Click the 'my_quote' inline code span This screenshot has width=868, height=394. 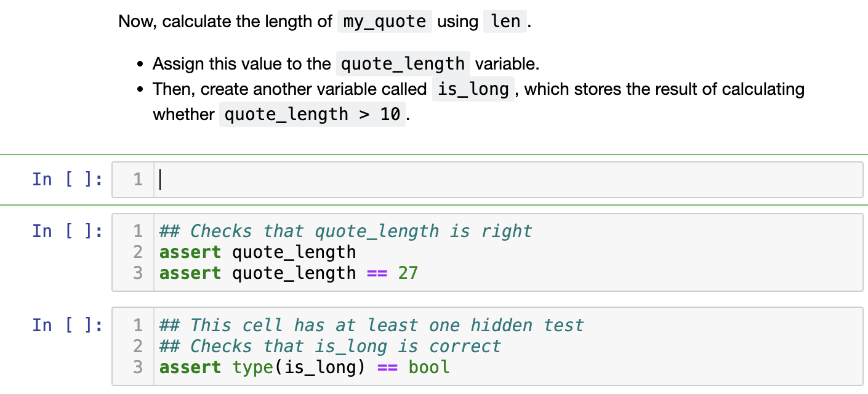coord(384,21)
